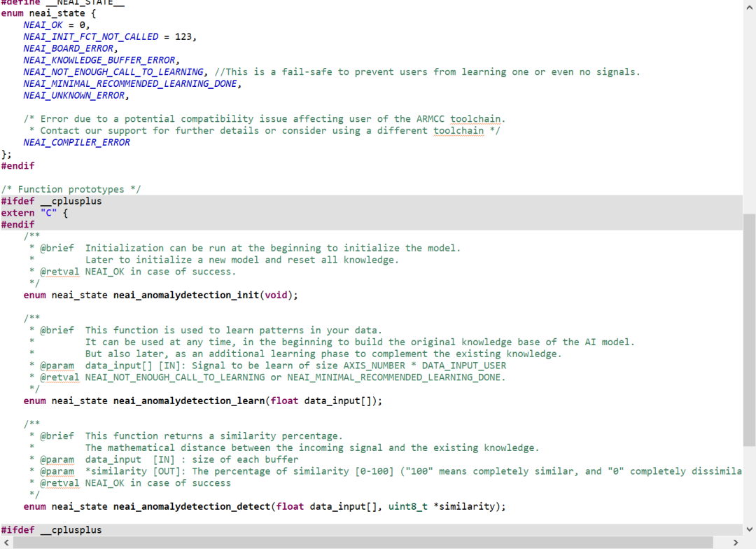This screenshot has width=756, height=549.
Task: Click the horizontal scrollbar left arrow
Action: [x=6, y=543]
